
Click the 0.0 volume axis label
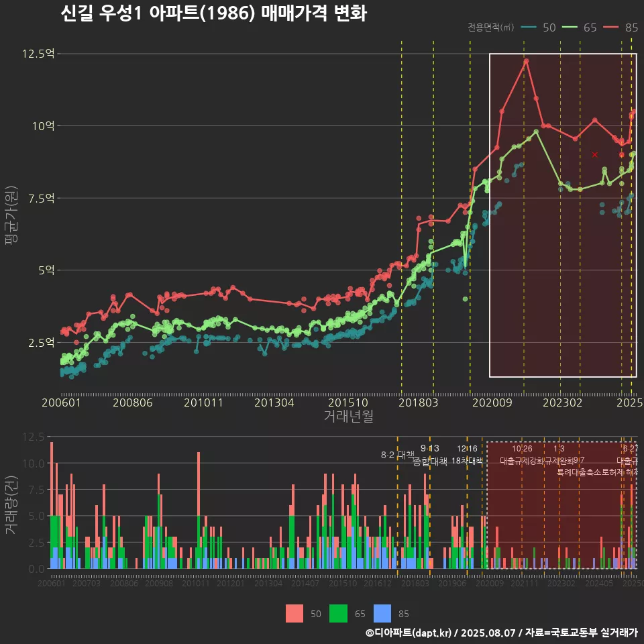[x=36, y=569]
